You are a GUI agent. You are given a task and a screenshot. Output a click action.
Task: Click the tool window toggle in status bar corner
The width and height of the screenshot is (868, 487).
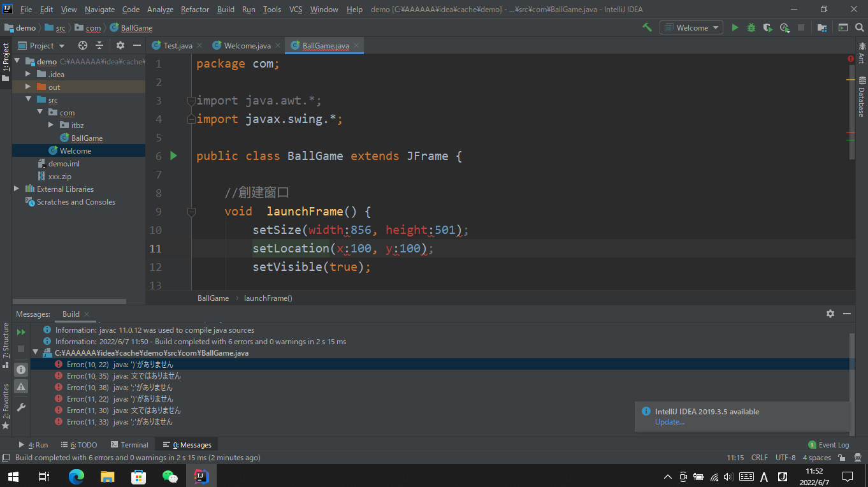6,458
